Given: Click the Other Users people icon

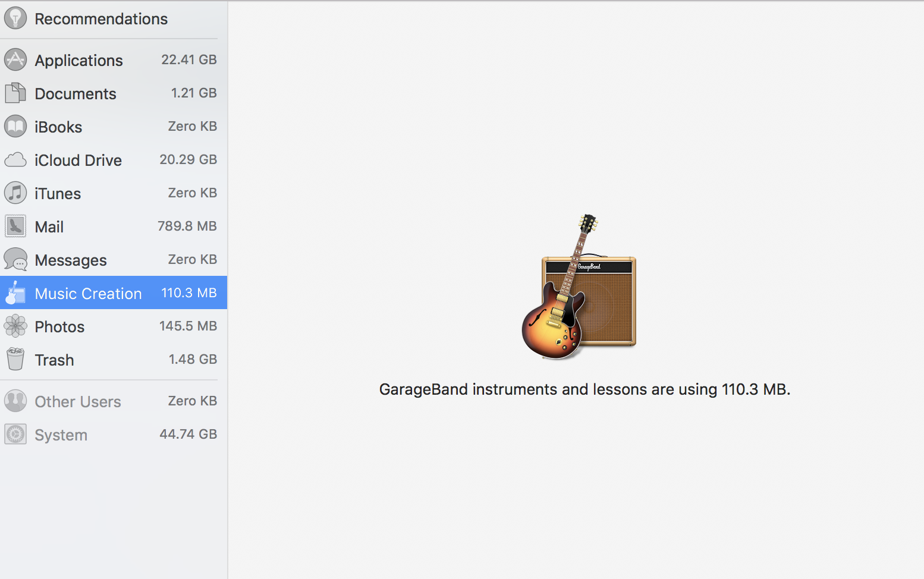Looking at the screenshot, I should click(15, 401).
